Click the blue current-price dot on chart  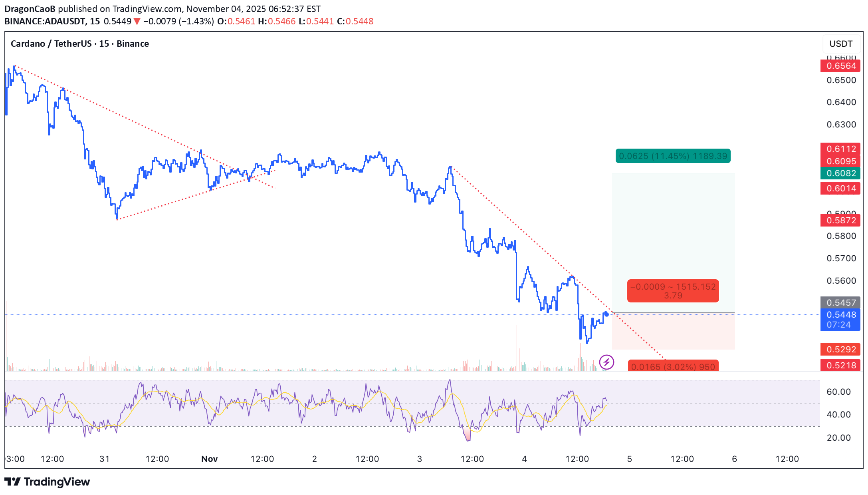pos(606,314)
